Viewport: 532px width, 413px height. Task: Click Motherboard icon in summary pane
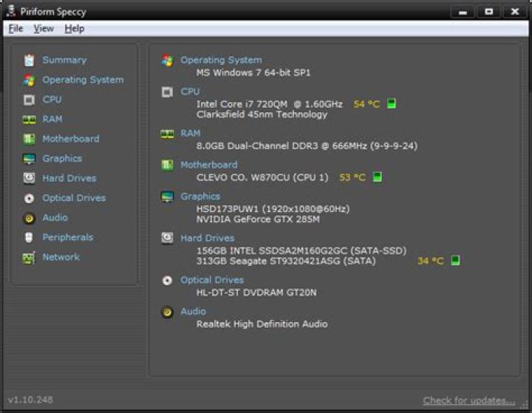pos(167,165)
